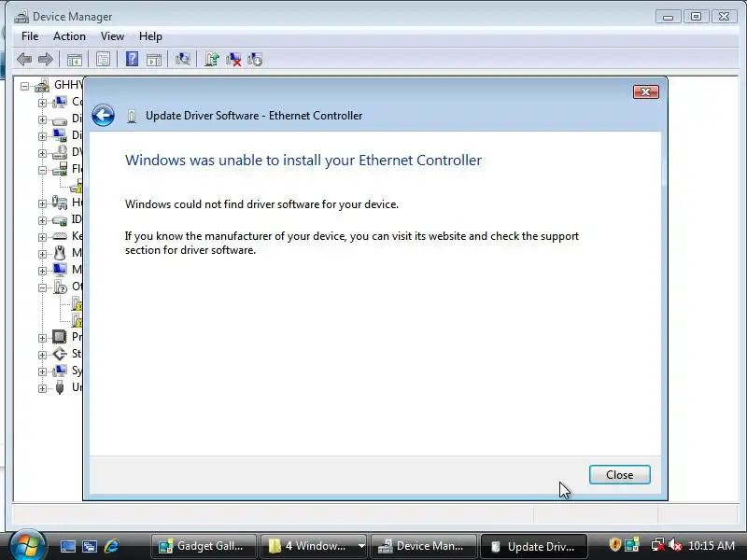Collapse the Other devices node
This screenshot has height=560, width=747.
(42, 287)
